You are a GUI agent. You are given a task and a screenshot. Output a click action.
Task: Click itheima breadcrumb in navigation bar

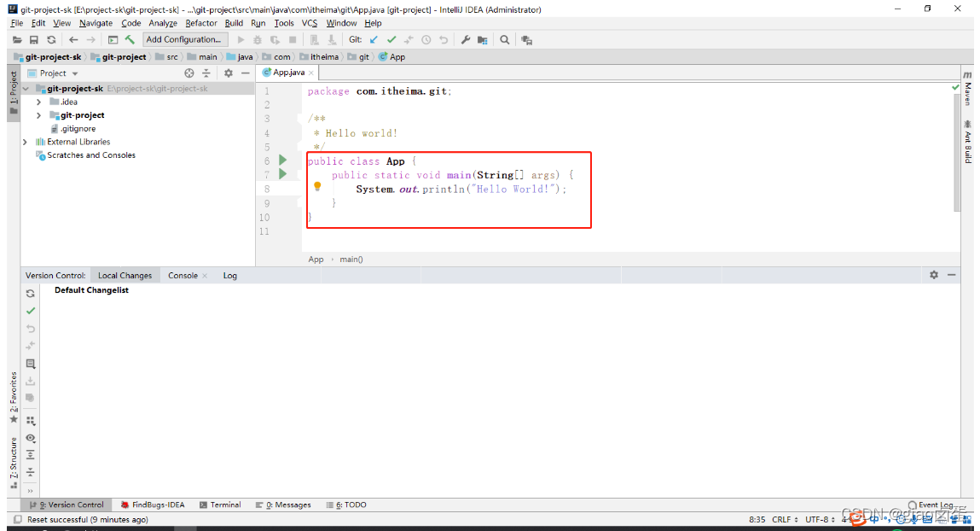click(319, 57)
